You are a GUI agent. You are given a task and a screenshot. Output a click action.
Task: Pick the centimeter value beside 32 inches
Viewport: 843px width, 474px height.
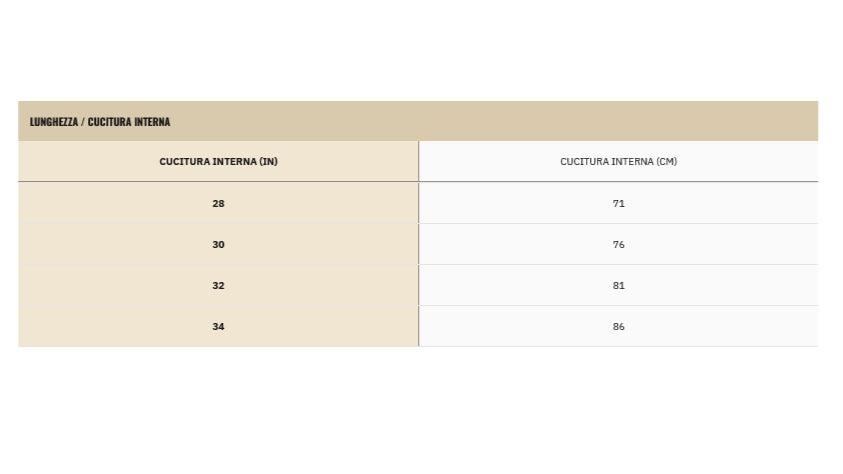pos(618,285)
